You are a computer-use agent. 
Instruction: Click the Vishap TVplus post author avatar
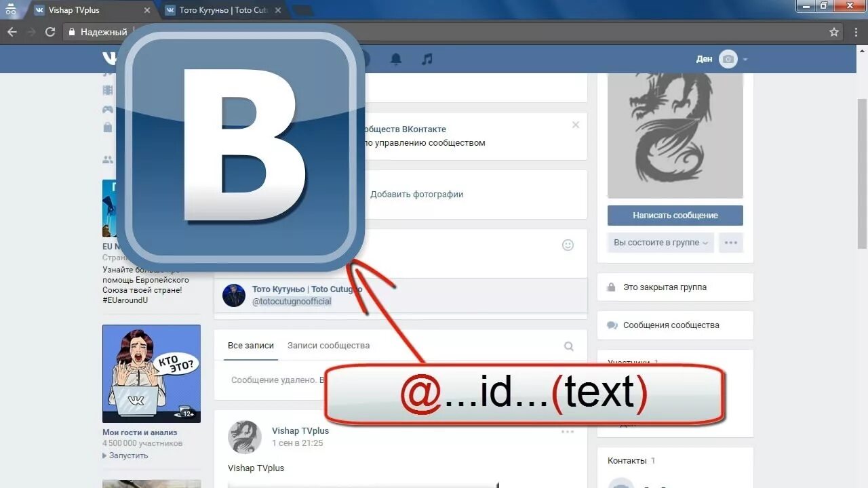tap(245, 437)
